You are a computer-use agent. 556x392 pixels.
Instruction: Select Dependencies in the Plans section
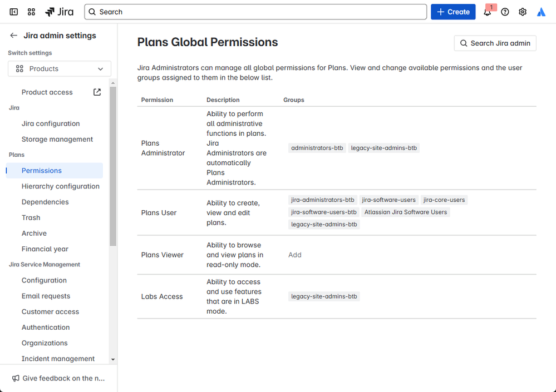[x=45, y=202]
